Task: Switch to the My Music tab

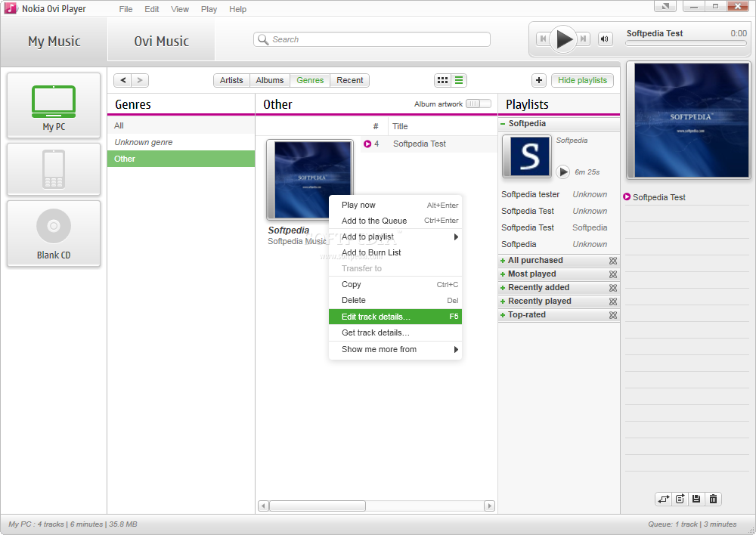Action: (x=54, y=41)
